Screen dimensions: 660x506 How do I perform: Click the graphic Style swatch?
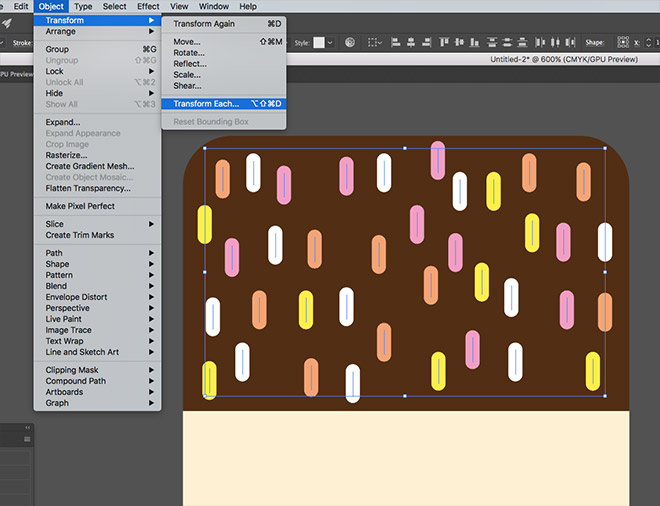point(319,43)
